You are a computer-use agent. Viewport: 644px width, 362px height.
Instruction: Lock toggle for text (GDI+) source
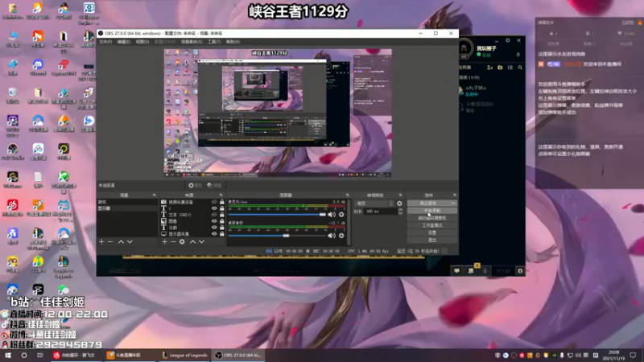(x=222, y=215)
